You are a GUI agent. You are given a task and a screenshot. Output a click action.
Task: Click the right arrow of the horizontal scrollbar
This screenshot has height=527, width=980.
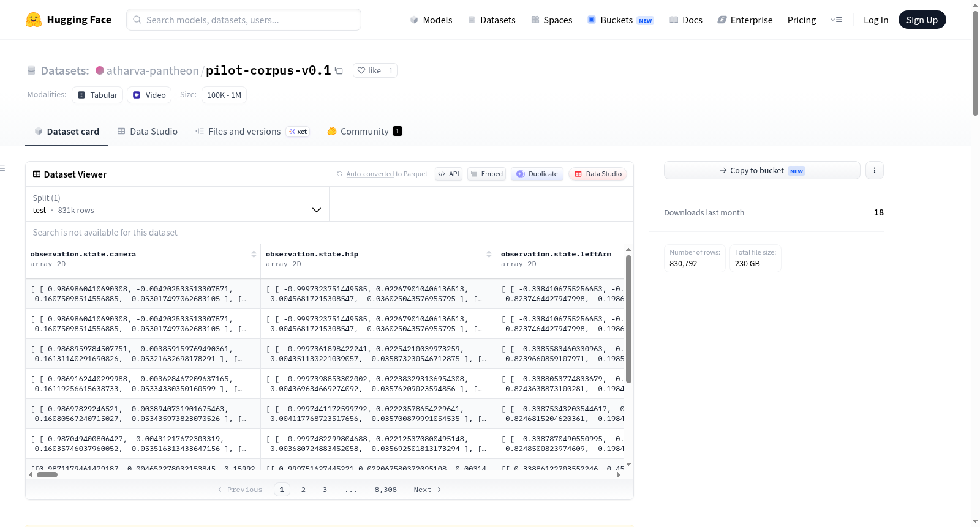point(619,474)
